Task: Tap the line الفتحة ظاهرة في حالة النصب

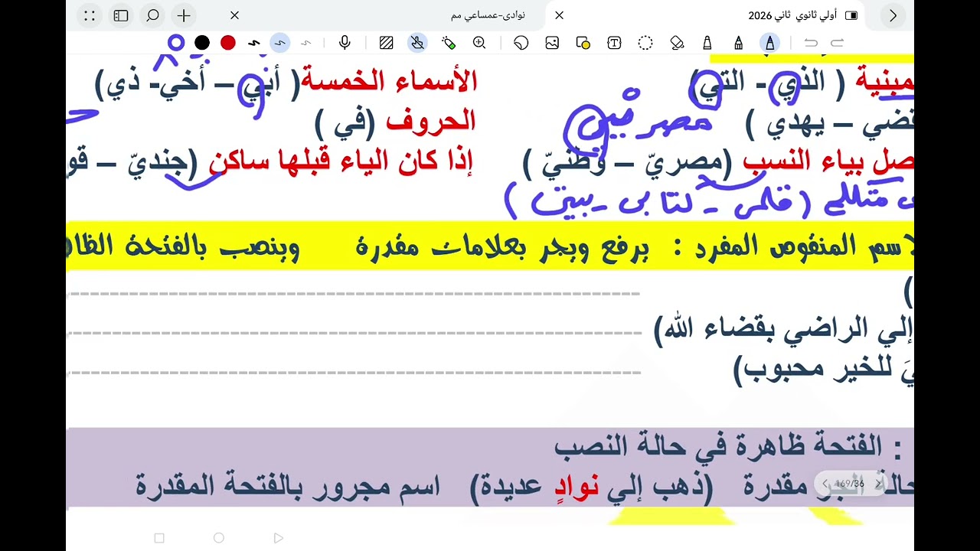Action: coord(719,446)
